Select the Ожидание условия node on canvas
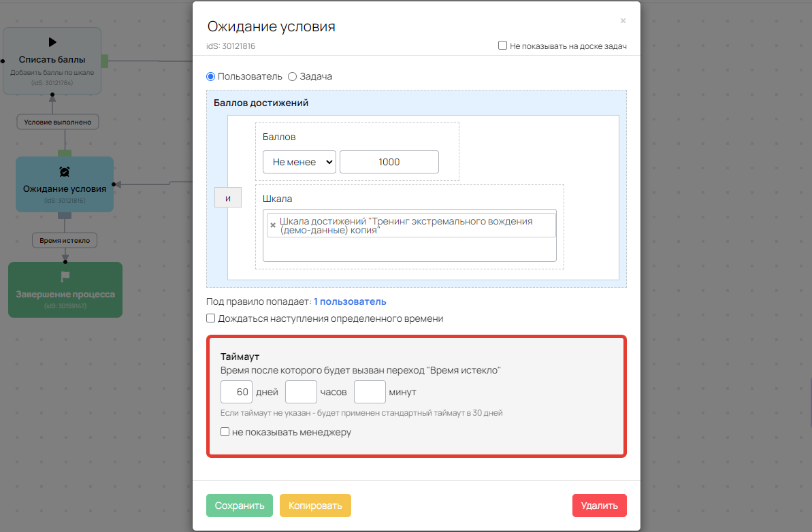 point(65,185)
